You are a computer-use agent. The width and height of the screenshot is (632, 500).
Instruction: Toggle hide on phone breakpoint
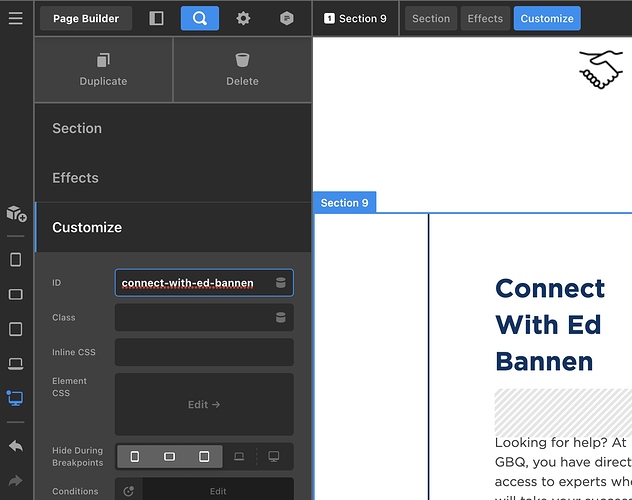135,456
